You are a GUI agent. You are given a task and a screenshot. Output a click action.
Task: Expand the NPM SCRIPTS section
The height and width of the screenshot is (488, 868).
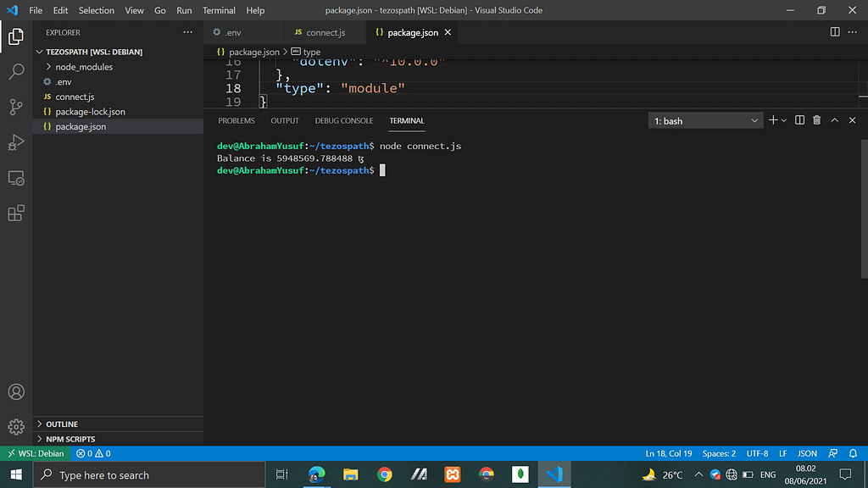point(118,439)
